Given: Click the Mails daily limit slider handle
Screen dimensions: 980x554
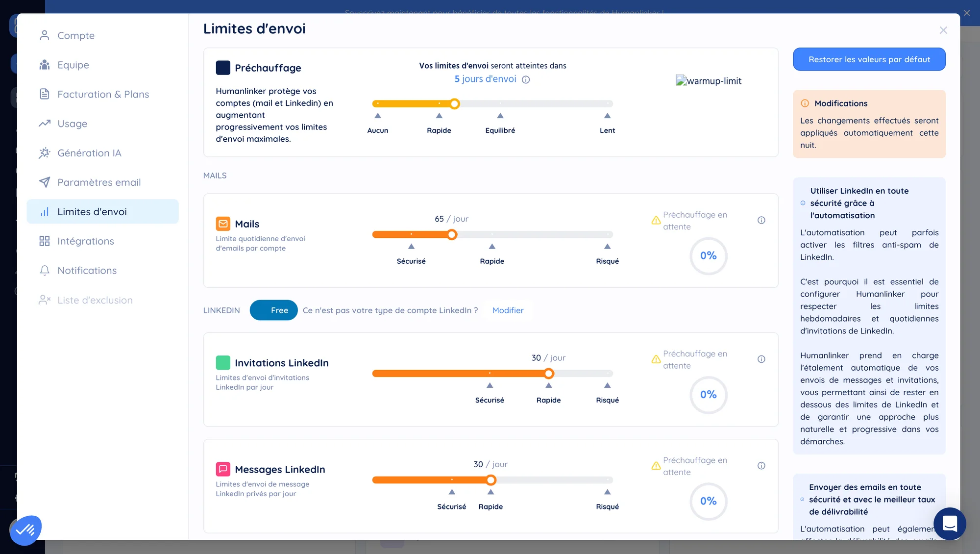Looking at the screenshot, I should [x=452, y=235].
